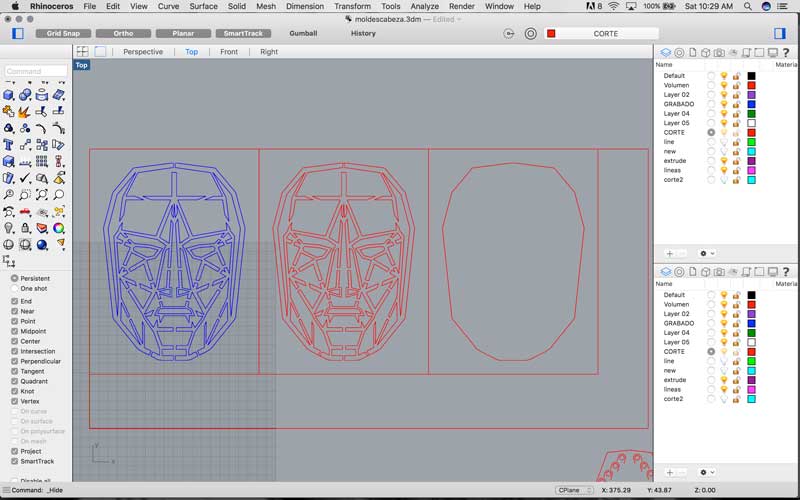
Task: Click the blue Render sphere tool
Action: 42,245
